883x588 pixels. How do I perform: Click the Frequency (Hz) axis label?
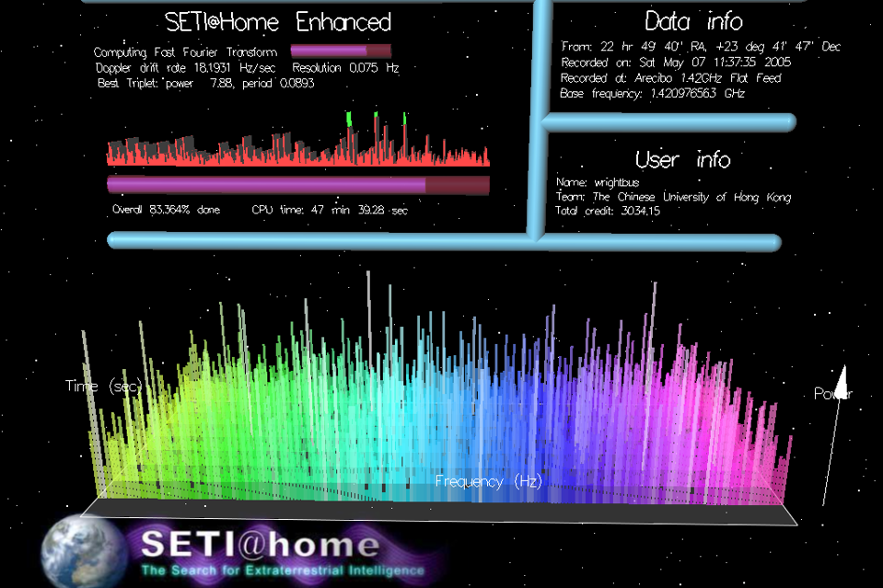pos(488,481)
